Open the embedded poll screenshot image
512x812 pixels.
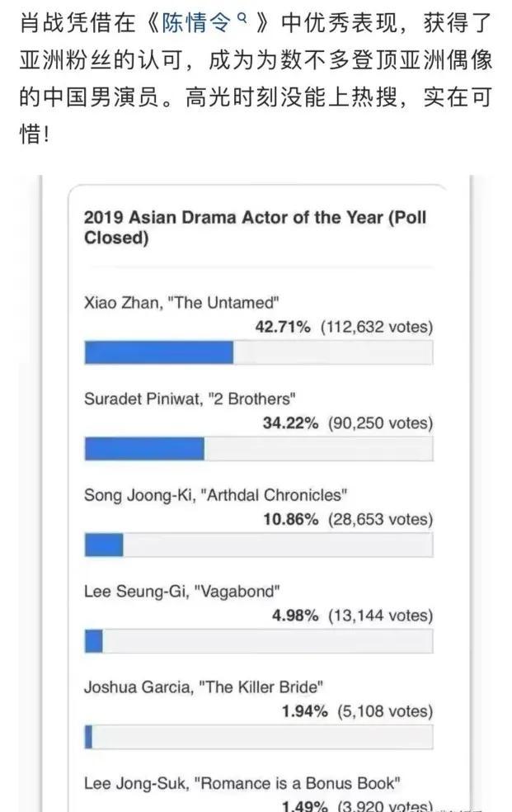(256, 493)
